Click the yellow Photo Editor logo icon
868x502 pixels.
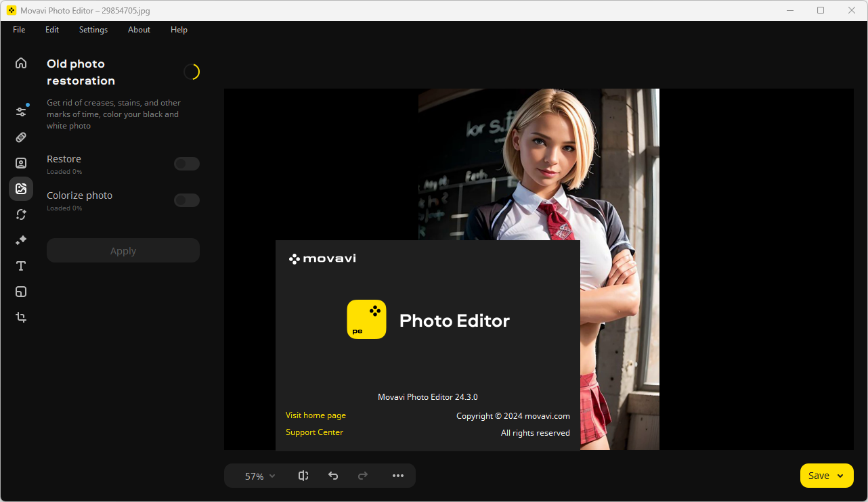[x=366, y=319]
